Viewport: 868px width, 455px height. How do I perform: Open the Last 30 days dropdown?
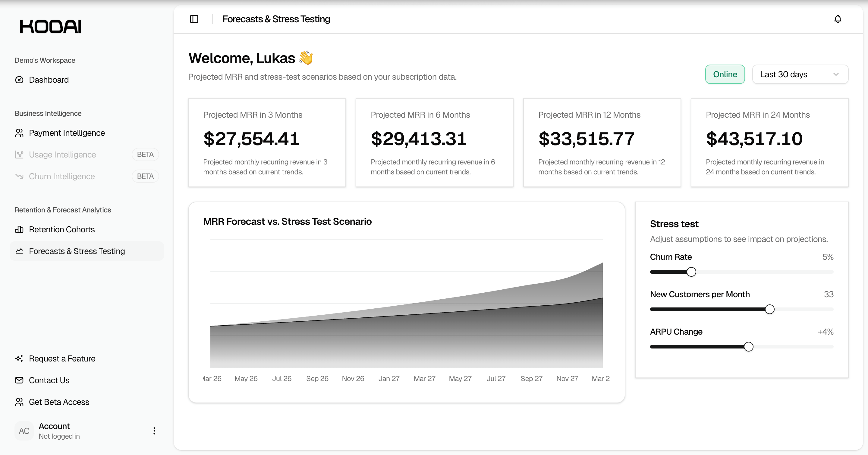coord(800,74)
